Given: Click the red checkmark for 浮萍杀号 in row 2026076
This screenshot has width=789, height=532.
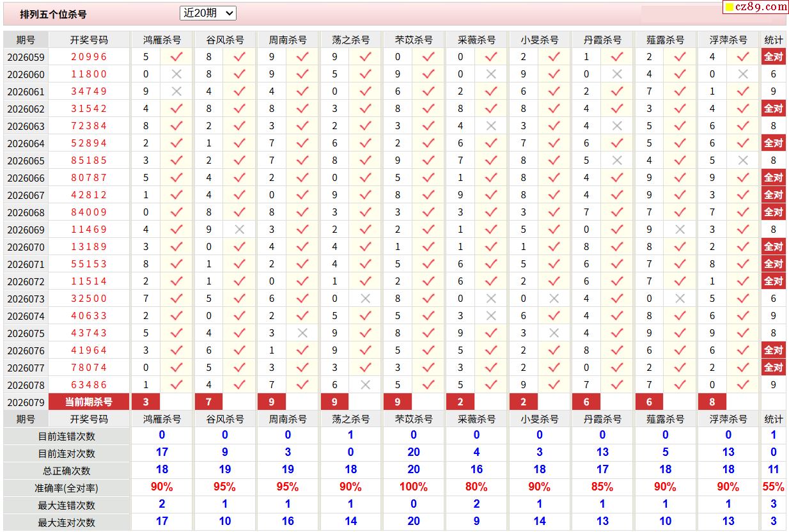Looking at the screenshot, I should click(x=743, y=350).
